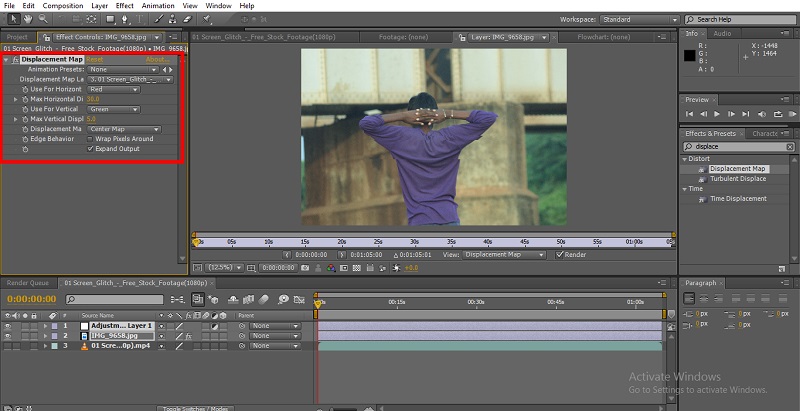Select the Hand tool in the toolbar
This screenshot has height=411, width=800.
pyautogui.click(x=27, y=19)
